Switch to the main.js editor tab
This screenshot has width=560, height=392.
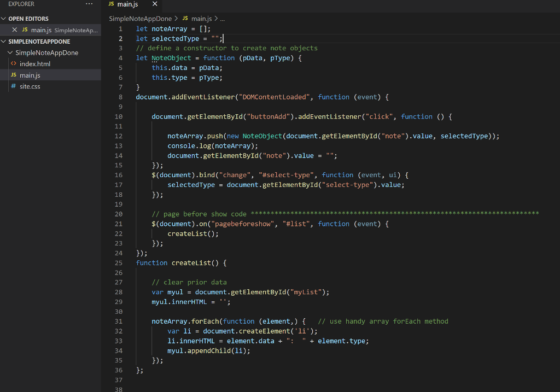(127, 4)
